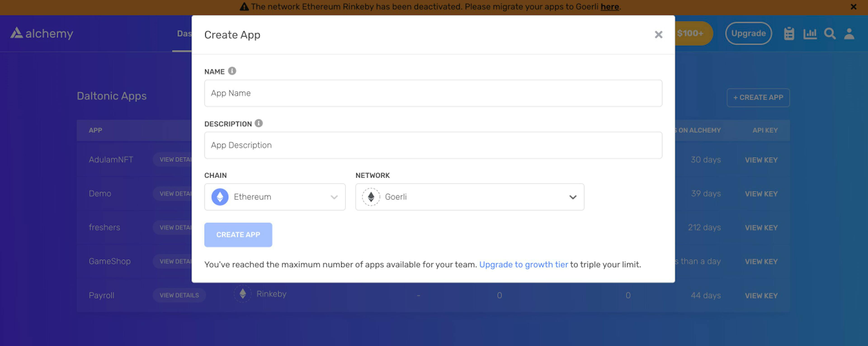The image size is (868, 346).
Task: Close the Create App dialog
Action: point(658,34)
